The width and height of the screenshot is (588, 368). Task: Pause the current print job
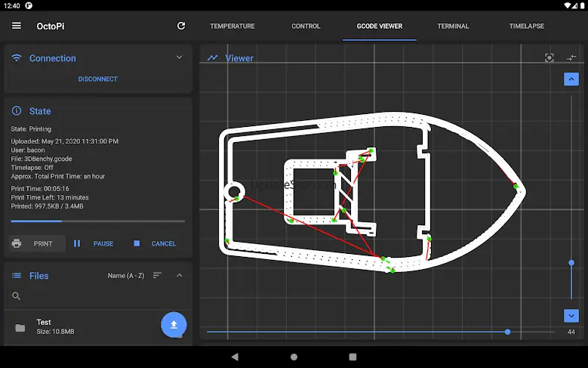click(x=94, y=243)
